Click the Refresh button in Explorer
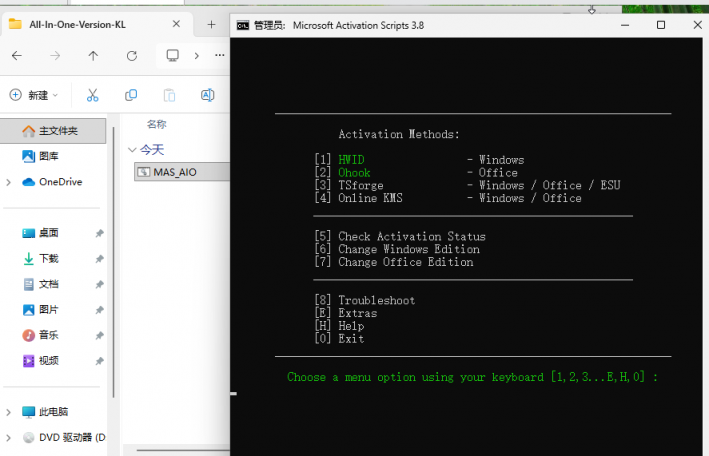Viewport: 709px width, 456px height. pos(132,56)
